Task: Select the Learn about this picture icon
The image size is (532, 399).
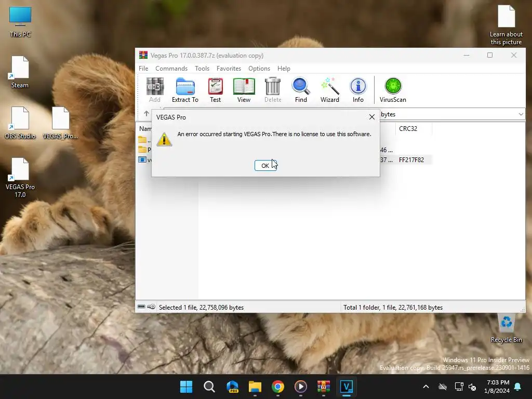Action: coord(506,25)
